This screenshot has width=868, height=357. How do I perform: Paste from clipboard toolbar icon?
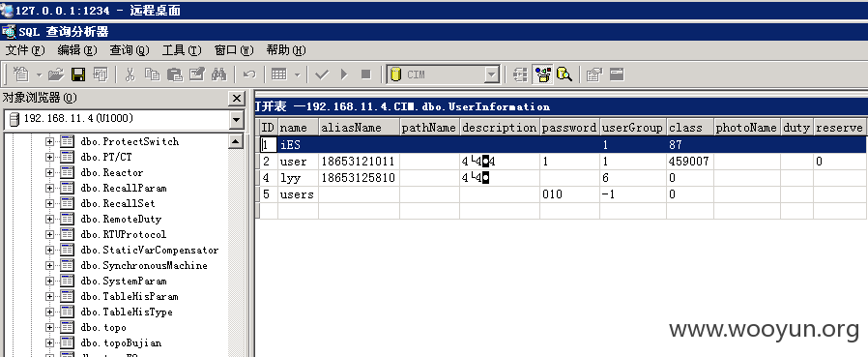coord(175,74)
